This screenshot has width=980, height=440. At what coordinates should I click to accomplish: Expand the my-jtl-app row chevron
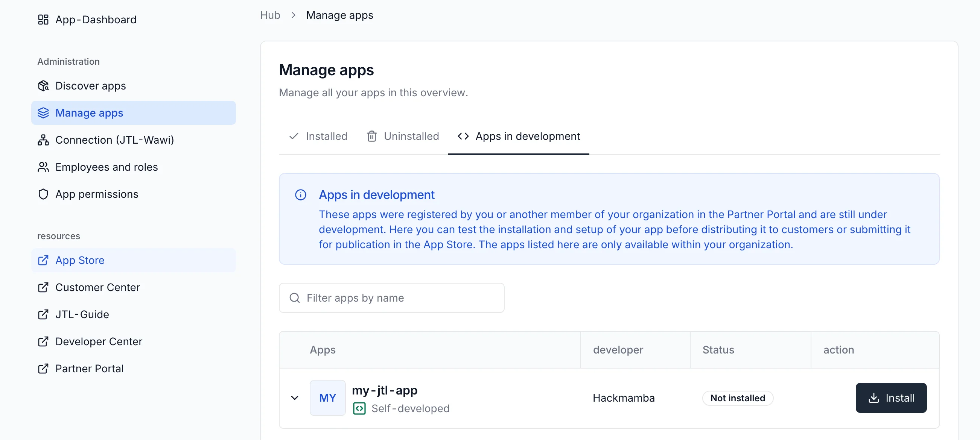tap(294, 398)
